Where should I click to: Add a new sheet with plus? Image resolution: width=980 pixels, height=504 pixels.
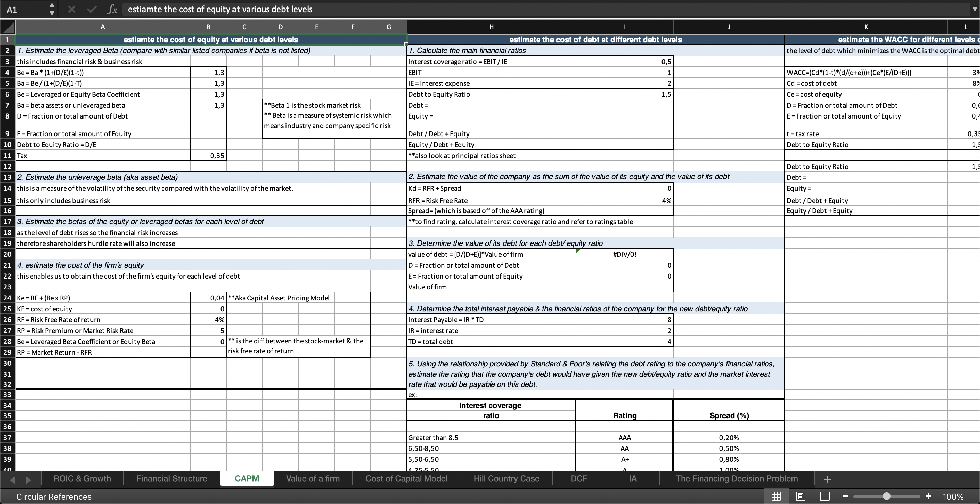click(x=827, y=479)
